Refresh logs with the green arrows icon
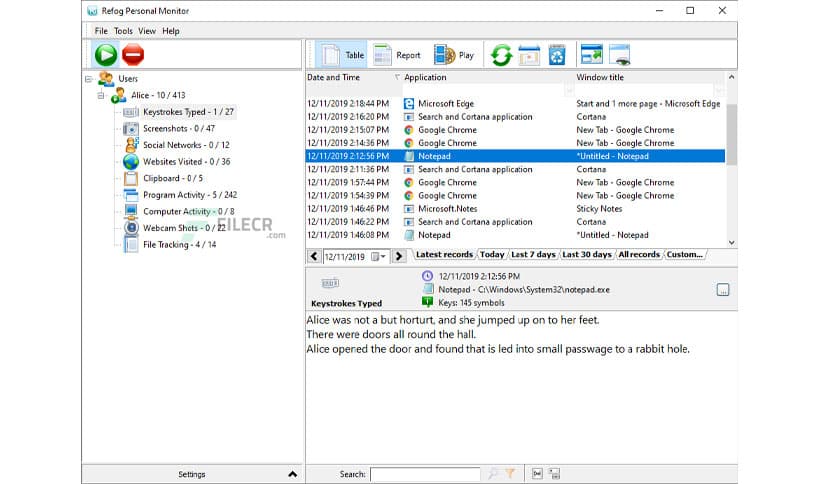 coord(501,55)
